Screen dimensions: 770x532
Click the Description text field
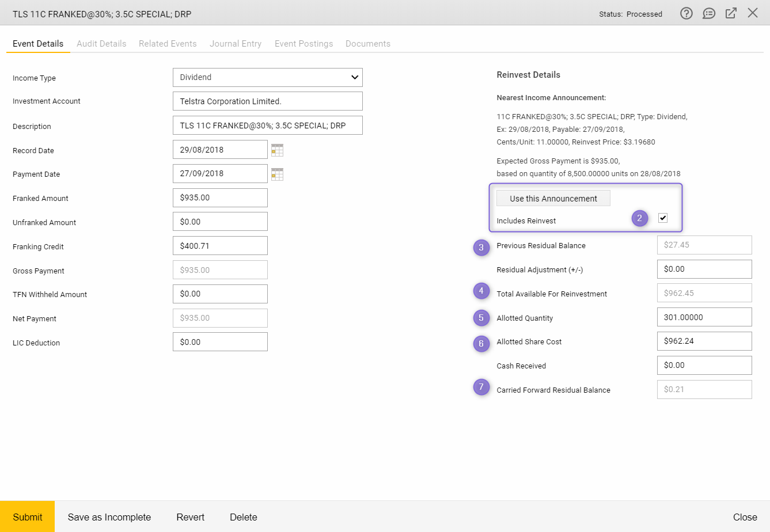(x=268, y=126)
